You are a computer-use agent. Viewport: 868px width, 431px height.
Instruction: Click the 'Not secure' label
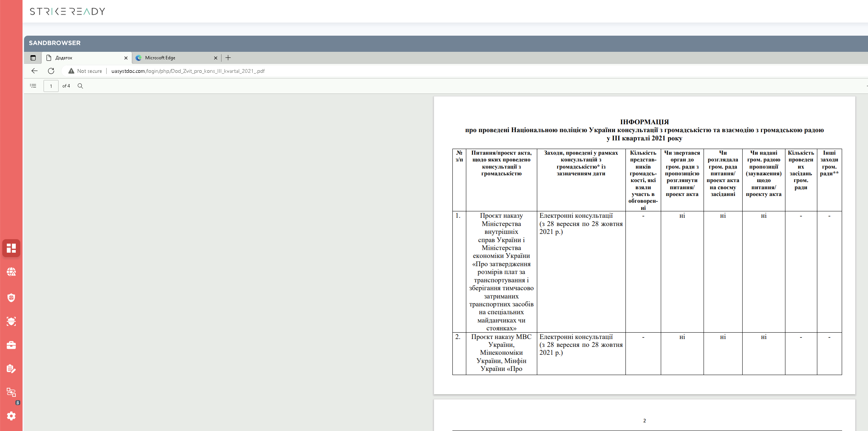[90, 71]
